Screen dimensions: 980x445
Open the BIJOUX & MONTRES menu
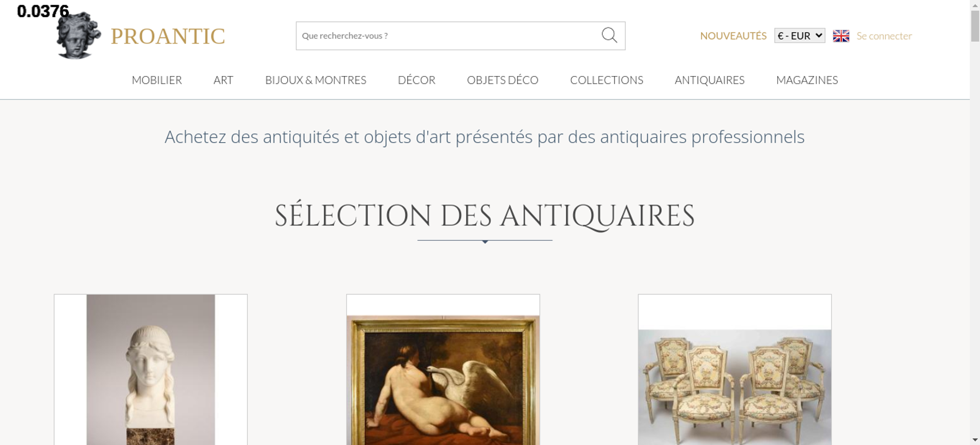316,80
